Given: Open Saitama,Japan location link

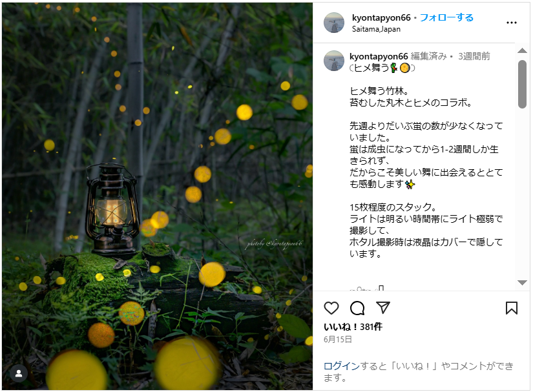Looking at the screenshot, I should tap(376, 29).
